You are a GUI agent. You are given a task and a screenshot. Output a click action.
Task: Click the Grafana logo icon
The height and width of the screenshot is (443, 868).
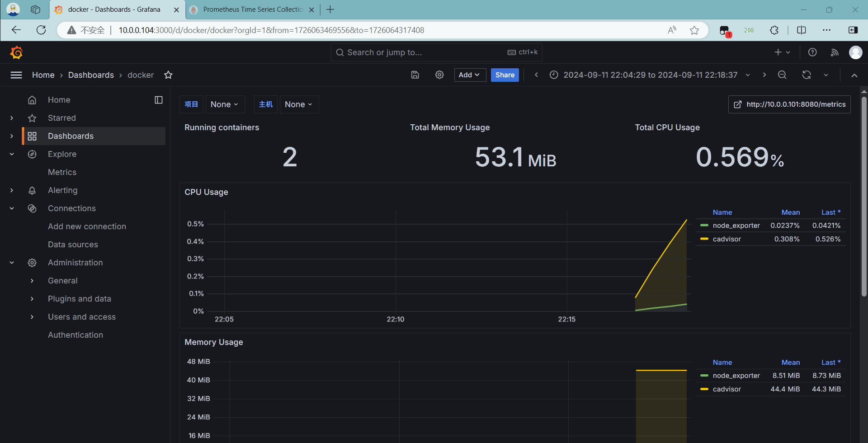(17, 53)
